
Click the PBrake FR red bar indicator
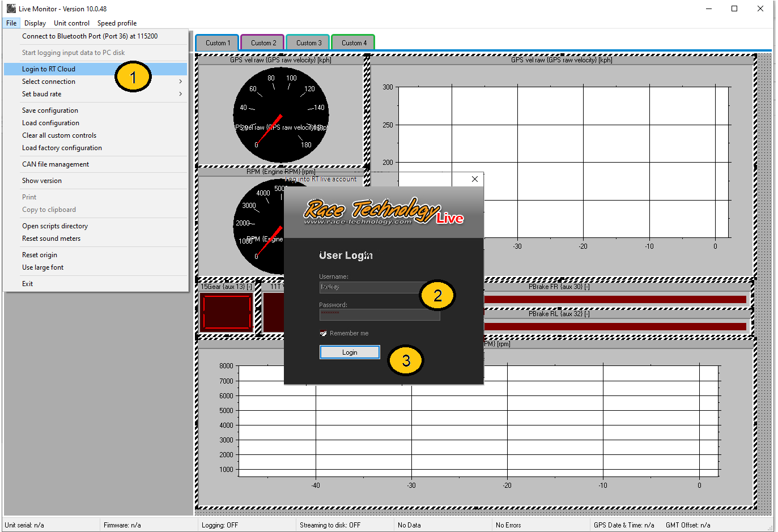pyautogui.click(x=615, y=300)
